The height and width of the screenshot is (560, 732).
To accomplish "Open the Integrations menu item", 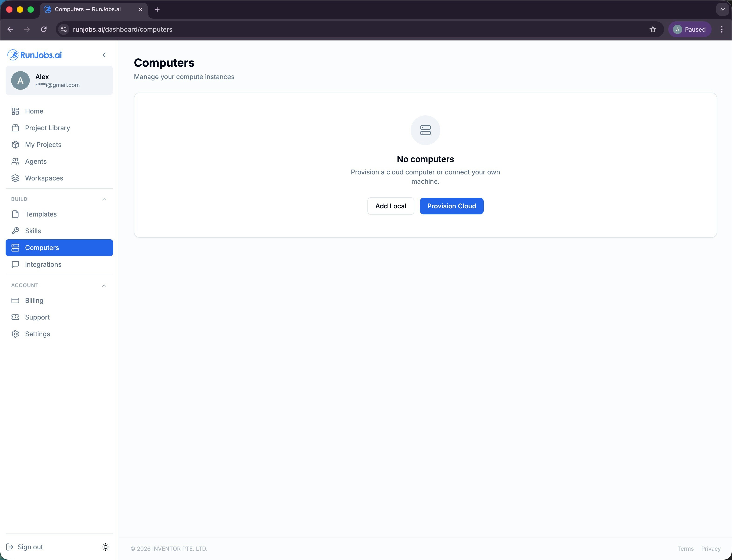I will coord(43,264).
